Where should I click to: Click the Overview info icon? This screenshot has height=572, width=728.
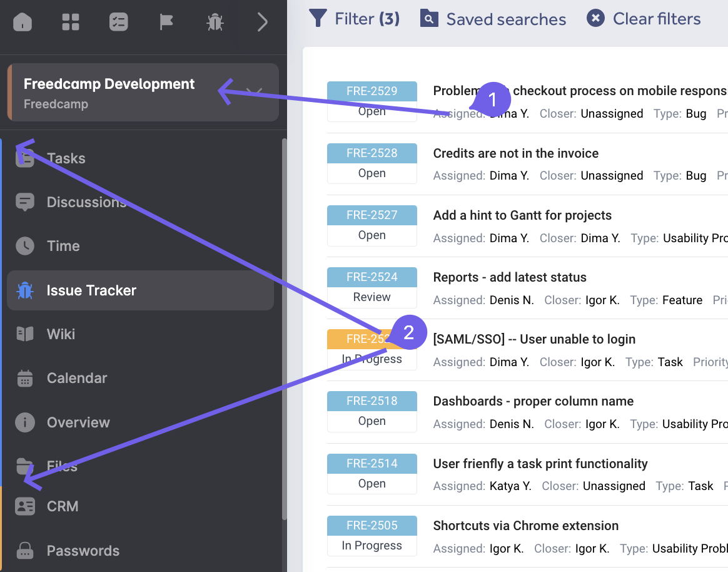coord(25,422)
